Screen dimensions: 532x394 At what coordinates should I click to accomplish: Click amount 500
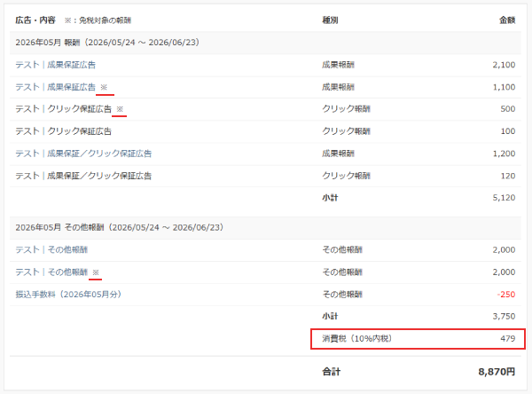(508, 109)
